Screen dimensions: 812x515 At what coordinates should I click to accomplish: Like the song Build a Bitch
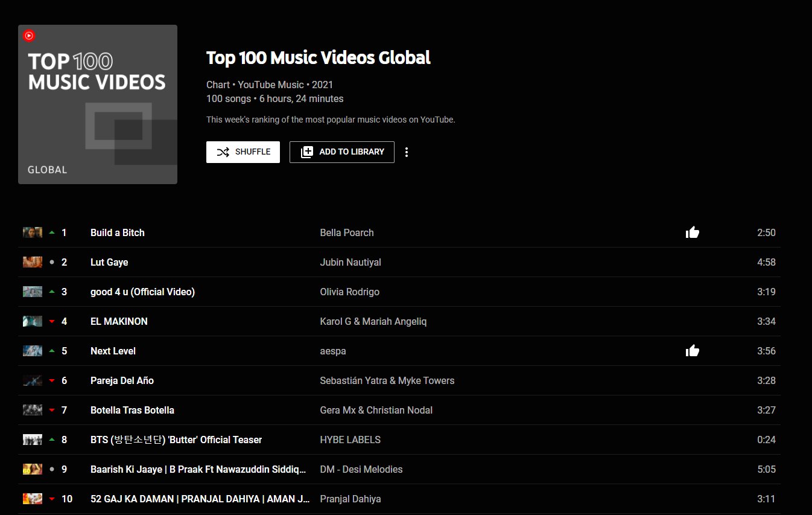pos(692,232)
